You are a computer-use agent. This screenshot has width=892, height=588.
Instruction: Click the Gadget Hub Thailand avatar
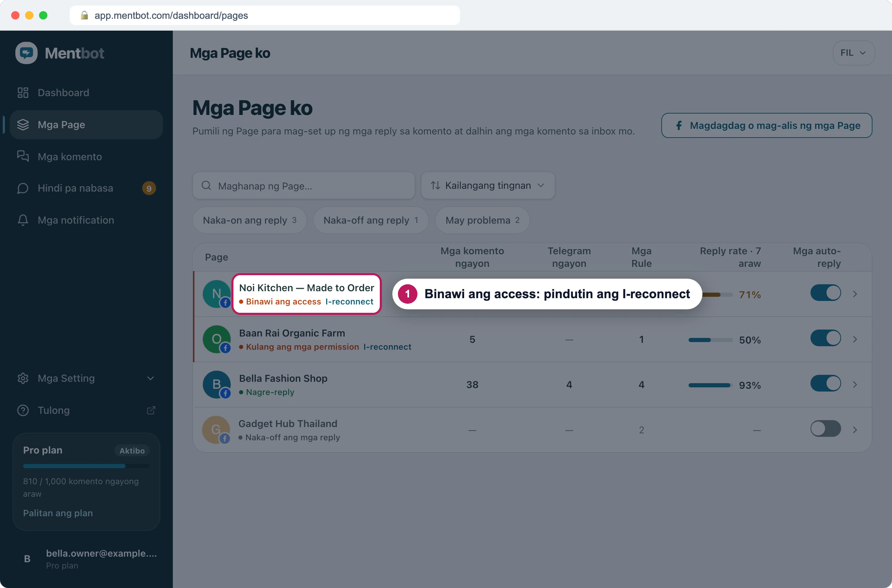coord(216,430)
